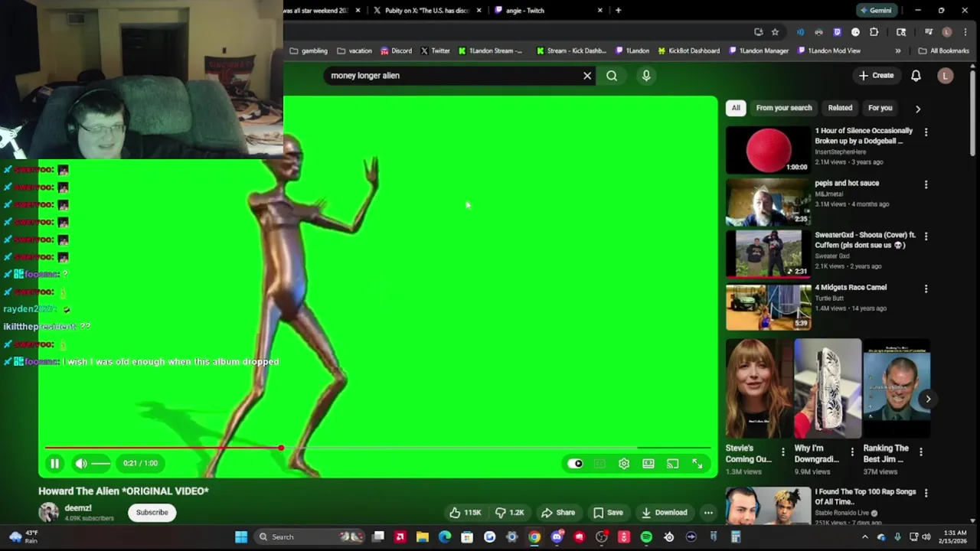This screenshot has width=980, height=551.
Task: Open the 'gambling' bookmarks folder
Action: 309,51
